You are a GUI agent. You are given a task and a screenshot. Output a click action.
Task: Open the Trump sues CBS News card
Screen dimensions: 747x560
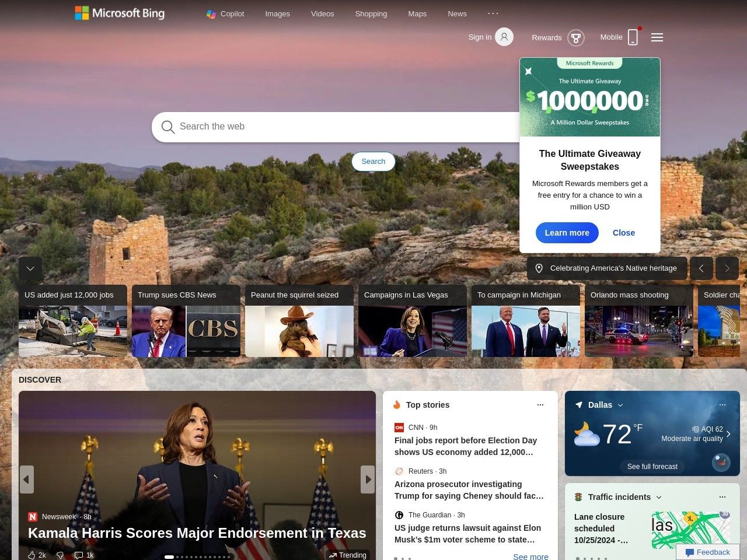[x=186, y=321]
